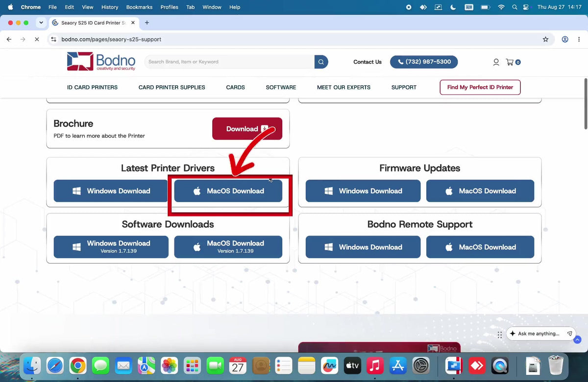Open the Profiles menu in menu bar

170,7
